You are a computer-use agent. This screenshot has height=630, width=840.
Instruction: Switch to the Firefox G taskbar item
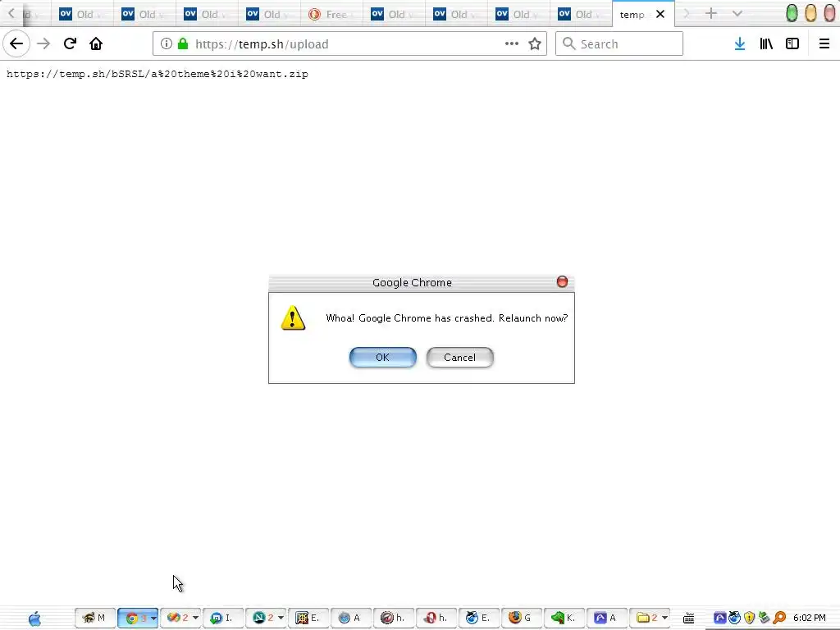pos(521,618)
